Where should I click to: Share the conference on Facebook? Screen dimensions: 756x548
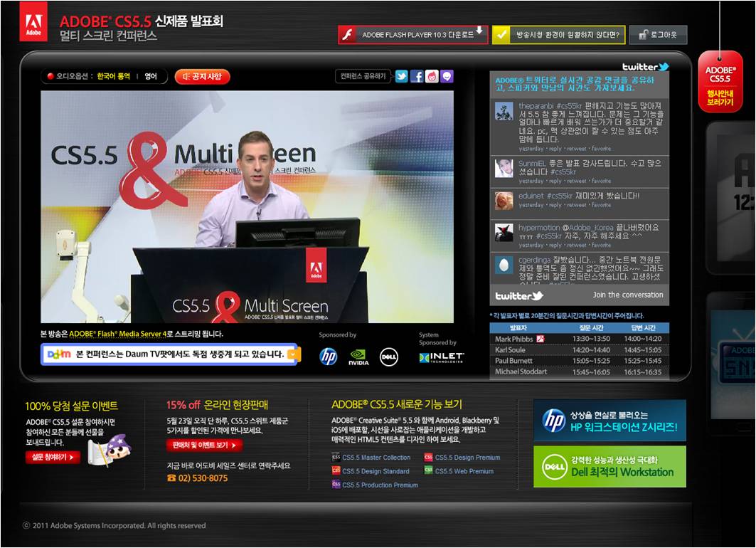417,77
